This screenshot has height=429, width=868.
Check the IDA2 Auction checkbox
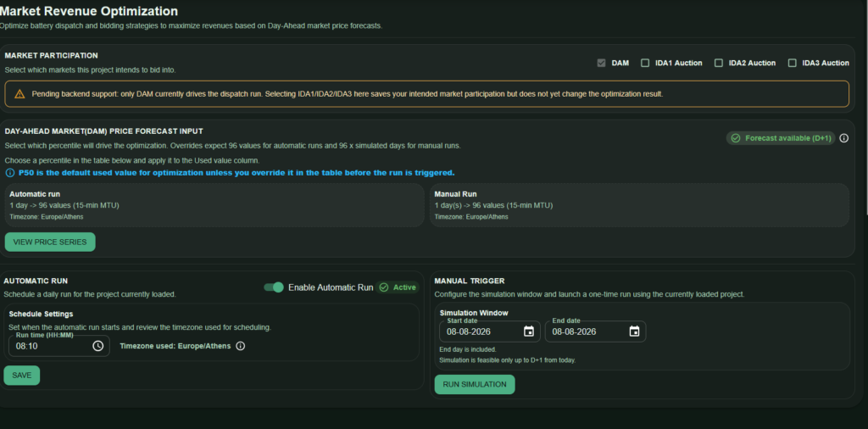pos(719,63)
